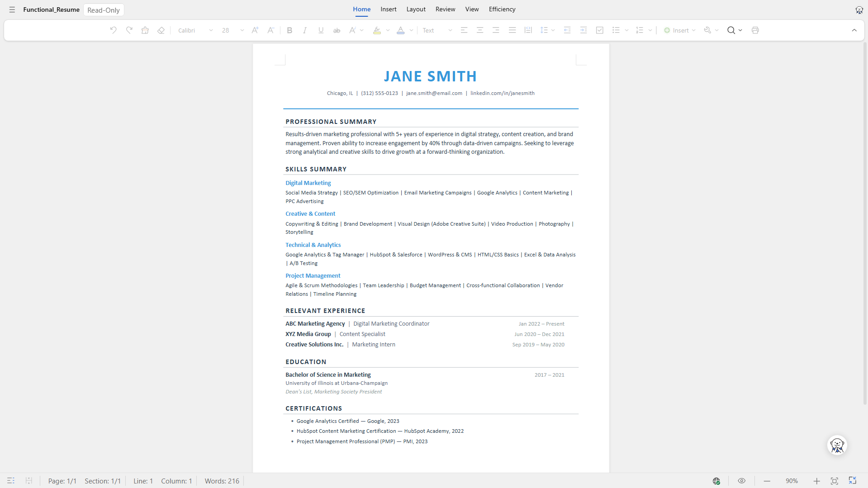This screenshot has height=488, width=868.
Task: Open the highlight color dropdown arrow
Action: click(x=388, y=30)
